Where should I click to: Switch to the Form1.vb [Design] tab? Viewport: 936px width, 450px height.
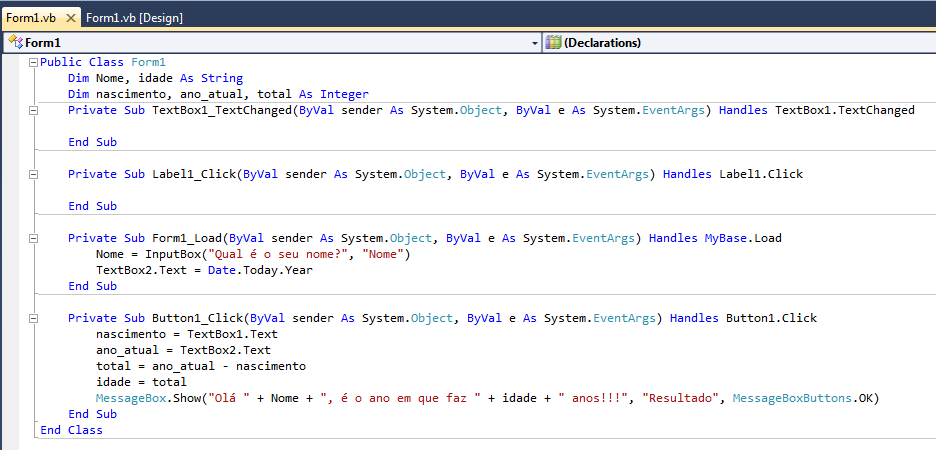tap(134, 18)
